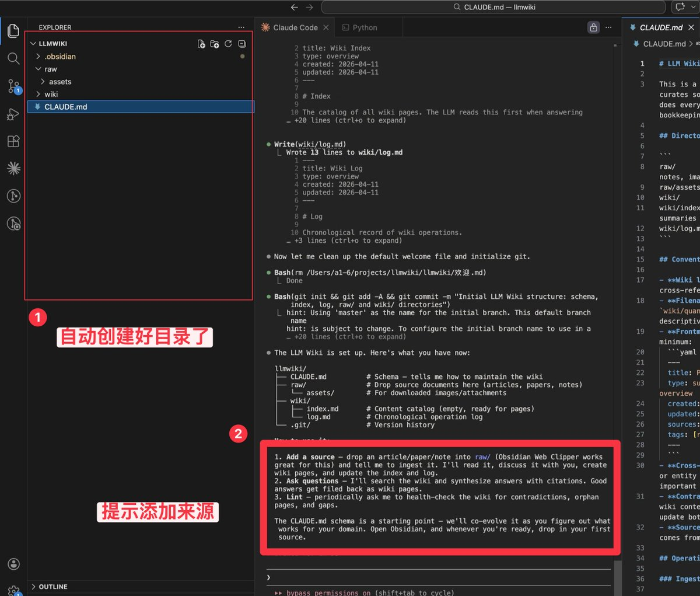Open the Extensions view
Viewport: 700px width, 596px height.
click(x=13, y=141)
